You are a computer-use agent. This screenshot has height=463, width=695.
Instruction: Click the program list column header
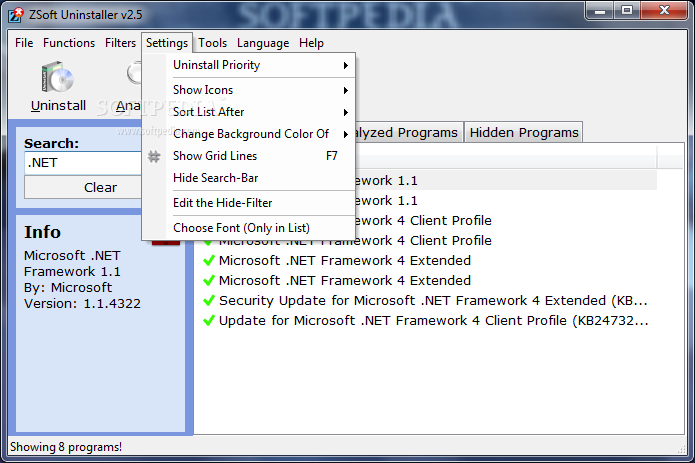pyautogui.click(x=506, y=156)
